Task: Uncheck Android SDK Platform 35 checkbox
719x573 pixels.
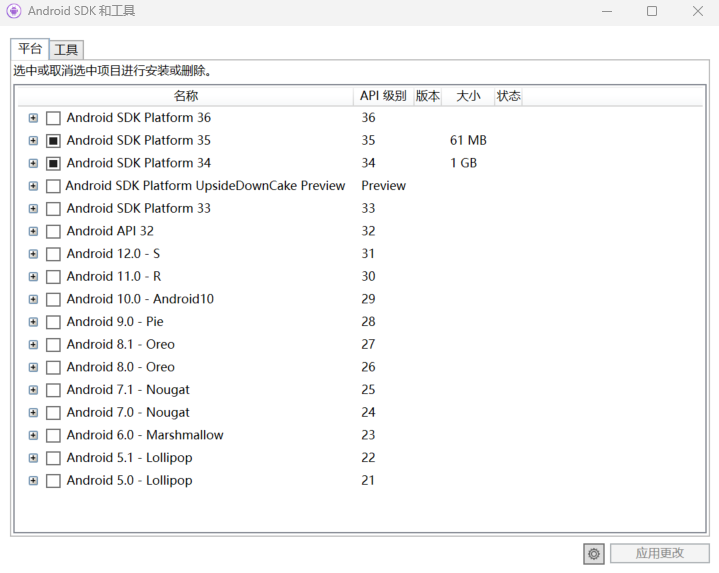Action: coord(53,141)
